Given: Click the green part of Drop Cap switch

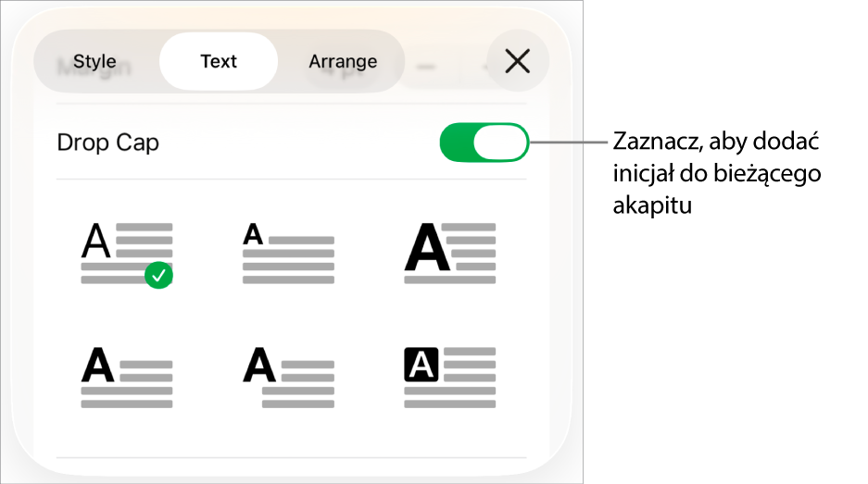Looking at the screenshot, I should click(x=456, y=143).
